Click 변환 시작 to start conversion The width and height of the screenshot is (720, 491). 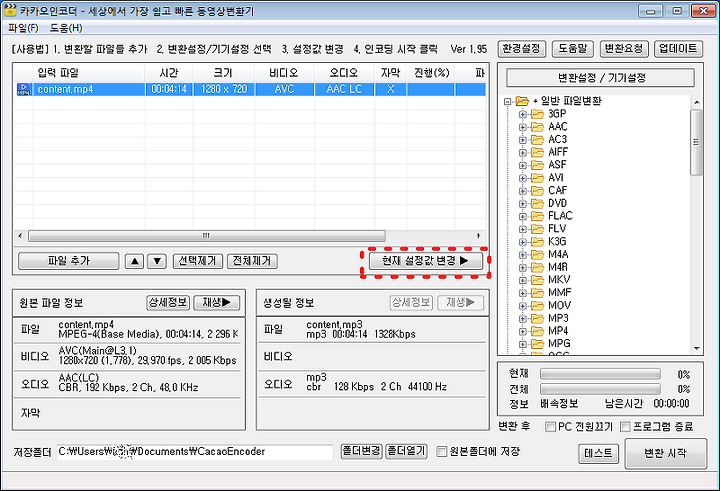click(x=666, y=454)
